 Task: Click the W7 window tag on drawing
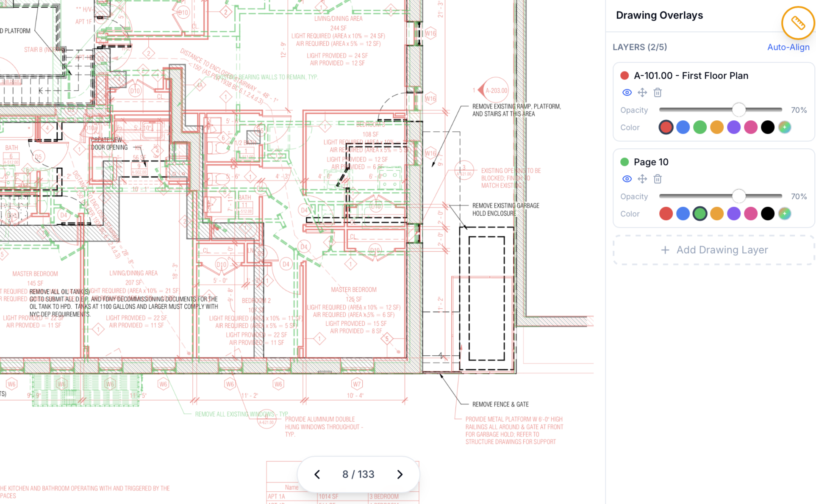[x=357, y=384]
